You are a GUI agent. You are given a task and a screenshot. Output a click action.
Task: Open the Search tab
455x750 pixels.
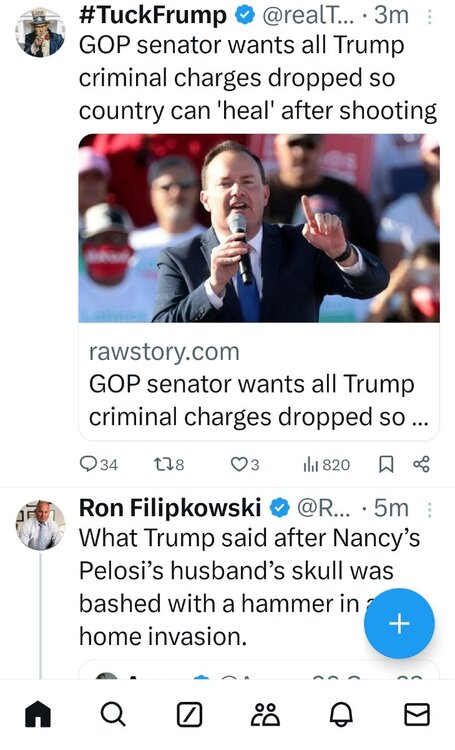coord(113,715)
